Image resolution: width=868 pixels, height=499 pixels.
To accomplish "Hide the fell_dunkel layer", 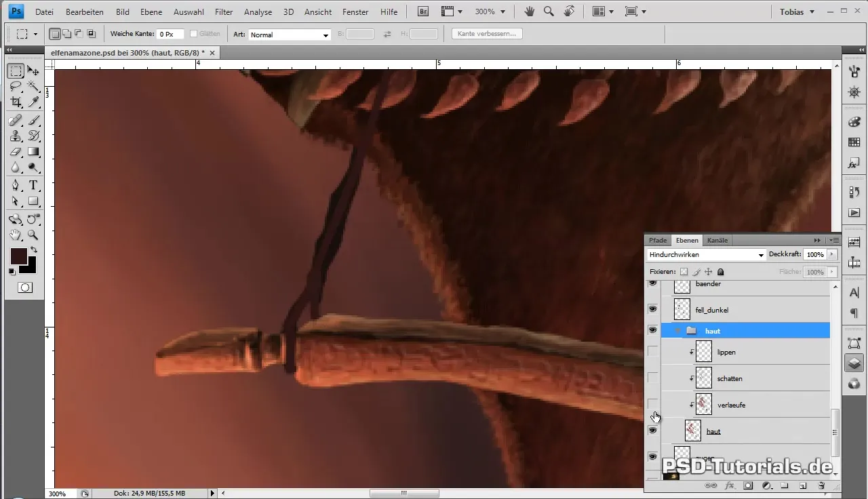I will [x=652, y=310].
